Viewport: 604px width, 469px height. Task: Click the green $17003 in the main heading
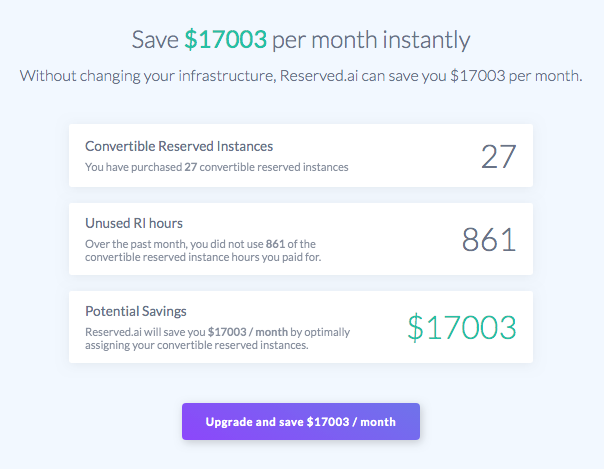(x=225, y=40)
